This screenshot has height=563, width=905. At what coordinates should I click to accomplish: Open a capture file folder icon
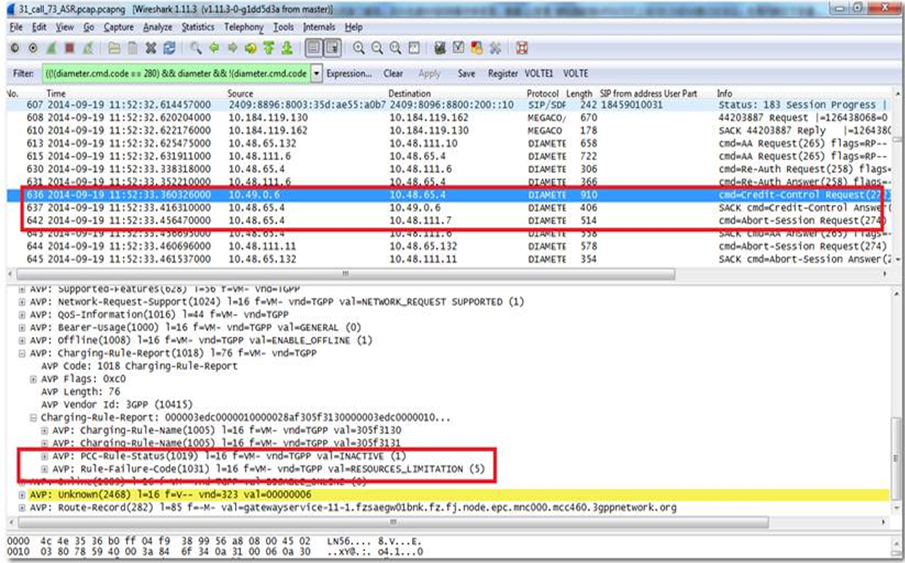[x=114, y=49]
